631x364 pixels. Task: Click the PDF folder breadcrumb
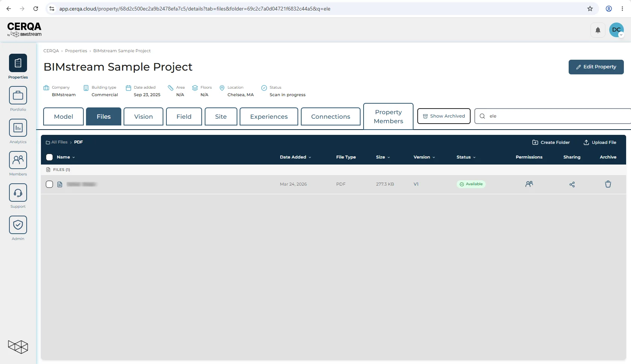point(78,142)
